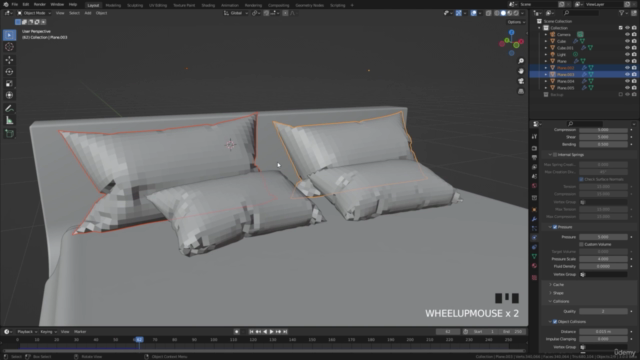The image size is (640, 360).
Task: Disable Plane.005 in renders camera icon
Action: click(634, 88)
